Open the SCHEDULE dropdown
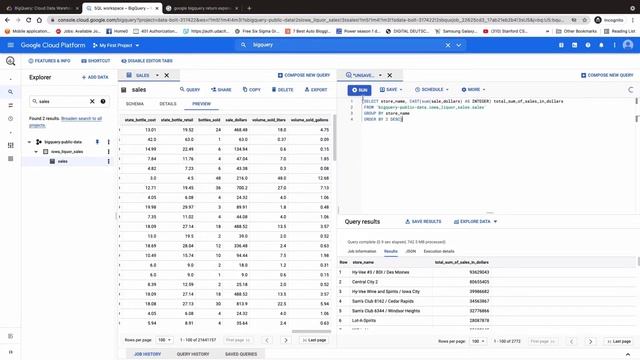 click(432, 89)
